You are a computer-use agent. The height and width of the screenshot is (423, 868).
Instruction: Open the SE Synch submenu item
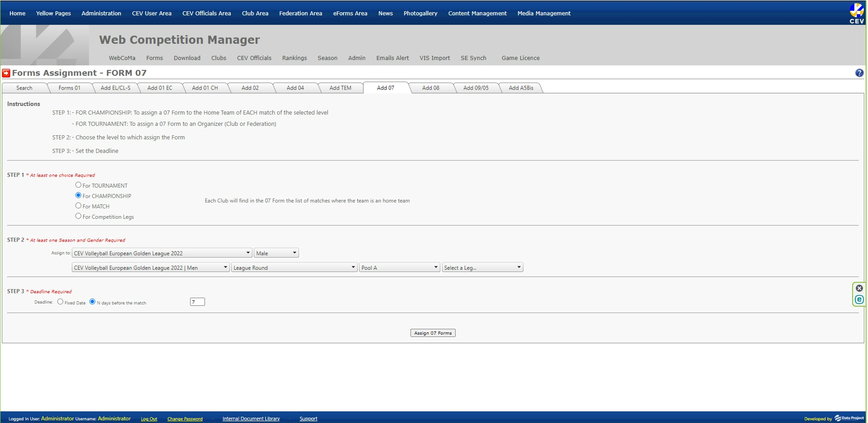point(473,58)
